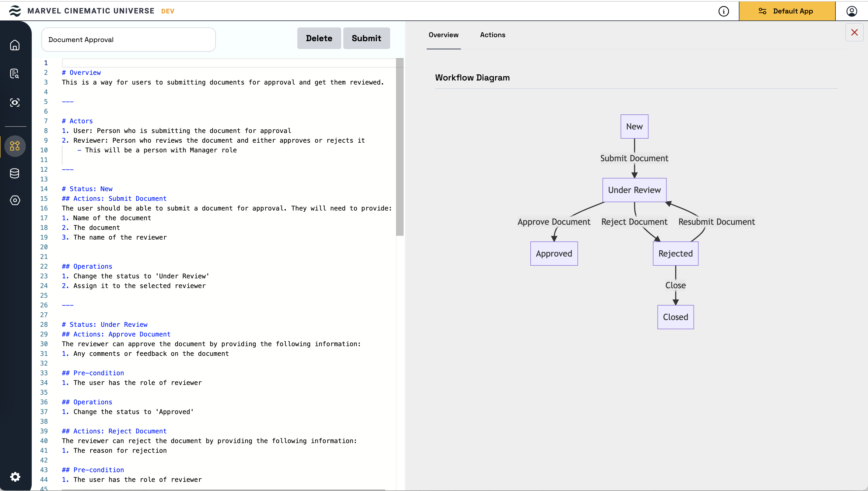
Task: Open the gear settings icon at bottom
Action: (15, 476)
